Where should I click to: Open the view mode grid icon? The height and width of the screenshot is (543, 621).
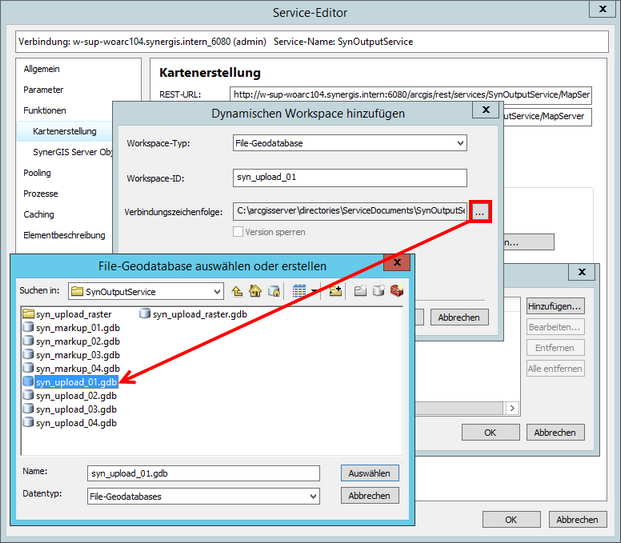pos(299,291)
